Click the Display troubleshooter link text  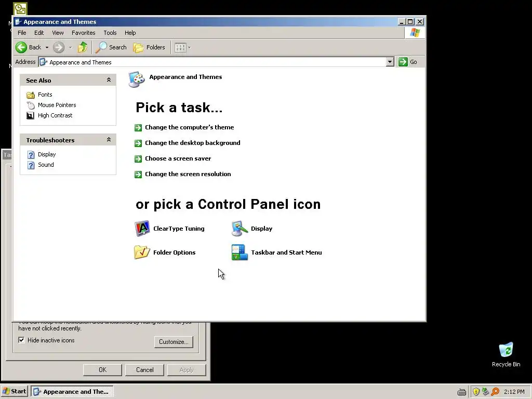point(46,154)
